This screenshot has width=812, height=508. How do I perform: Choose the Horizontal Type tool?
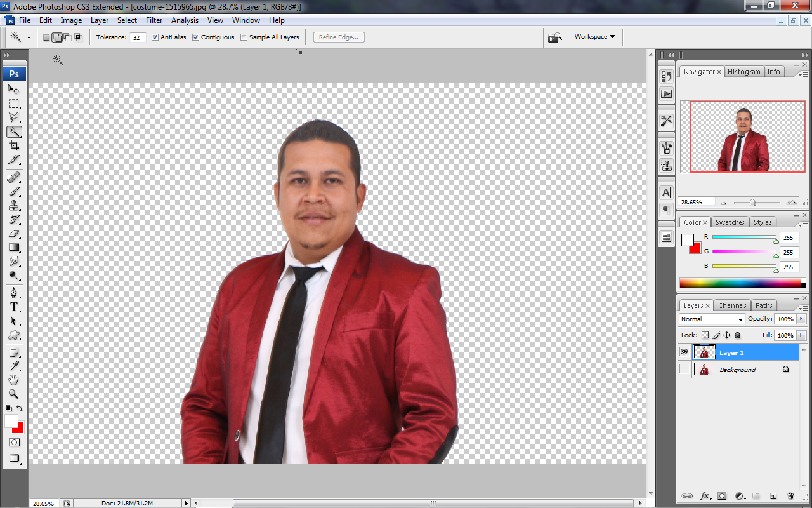click(x=15, y=307)
